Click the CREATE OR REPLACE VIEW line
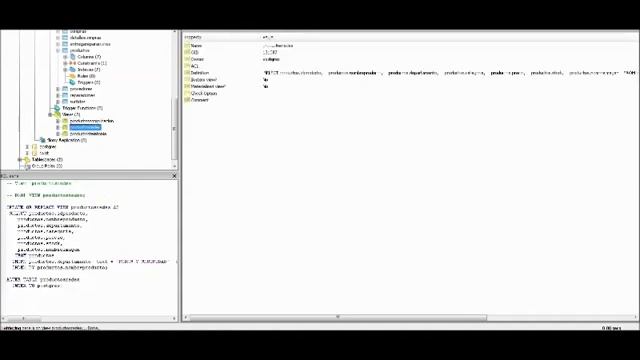The height and width of the screenshot is (360, 640). pyautogui.click(x=62, y=207)
